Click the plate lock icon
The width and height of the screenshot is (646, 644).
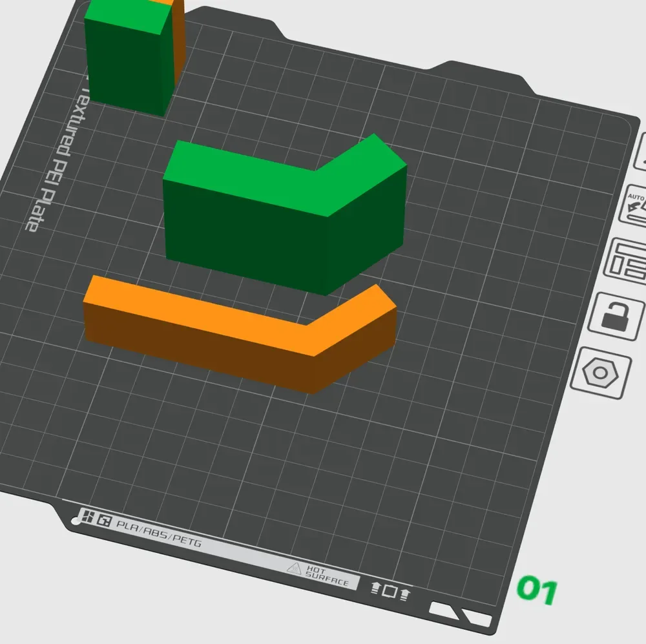coord(616,316)
